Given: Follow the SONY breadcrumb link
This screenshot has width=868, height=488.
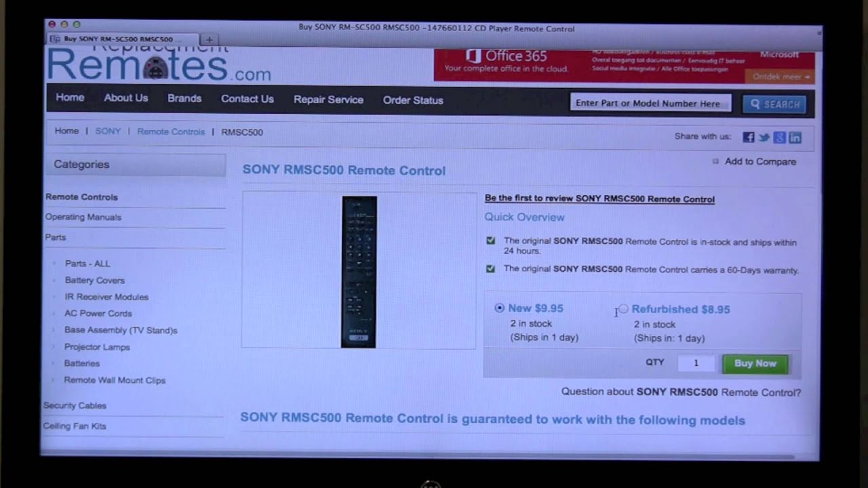Looking at the screenshot, I should tap(108, 131).
